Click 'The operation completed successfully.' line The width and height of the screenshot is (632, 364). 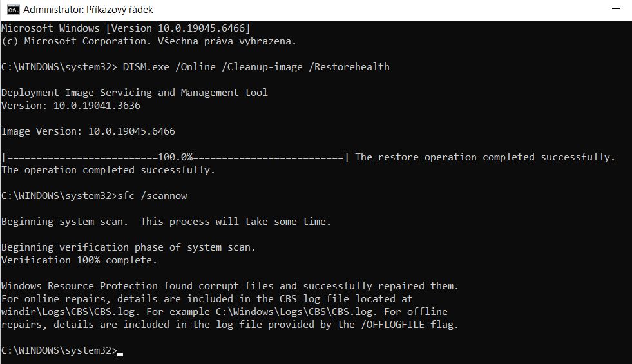pos(108,170)
